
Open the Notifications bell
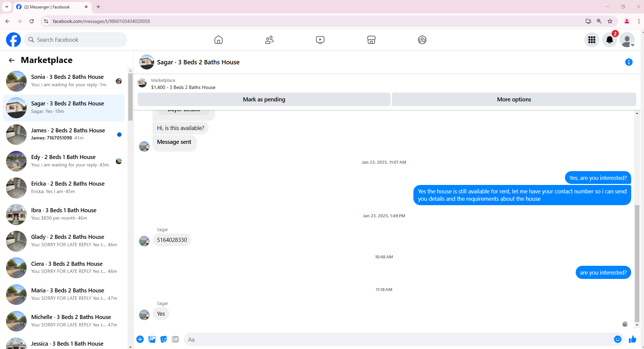click(x=610, y=40)
